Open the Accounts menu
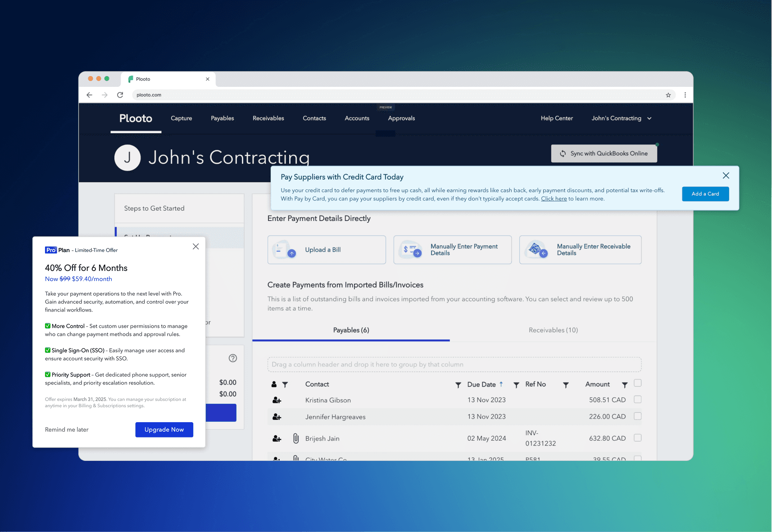The height and width of the screenshot is (532, 772). point(357,118)
